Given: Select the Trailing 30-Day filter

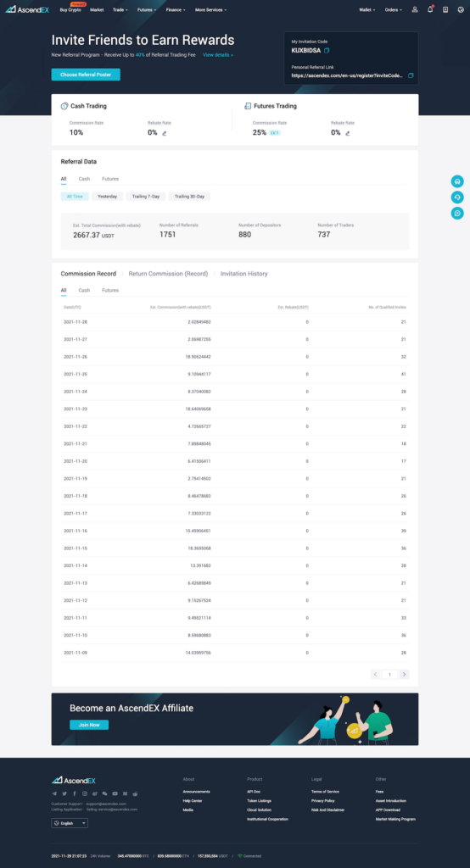Looking at the screenshot, I should pos(189,196).
